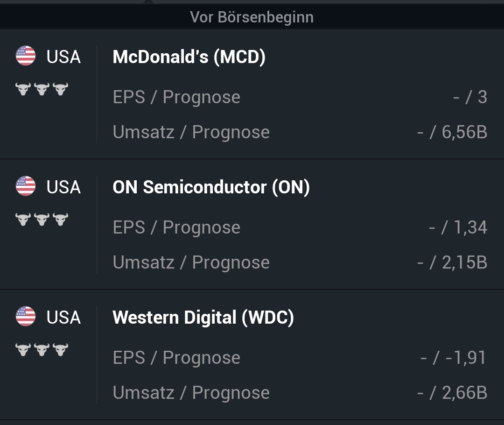
Task: Click the last bull icon in Western Digital row
Action: tap(61, 349)
